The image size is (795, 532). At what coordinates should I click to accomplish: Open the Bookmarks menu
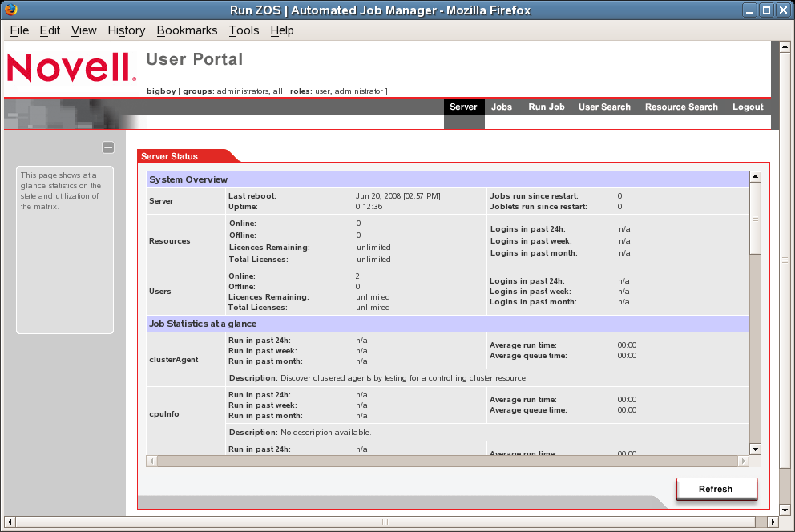click(x=187, y=30)
